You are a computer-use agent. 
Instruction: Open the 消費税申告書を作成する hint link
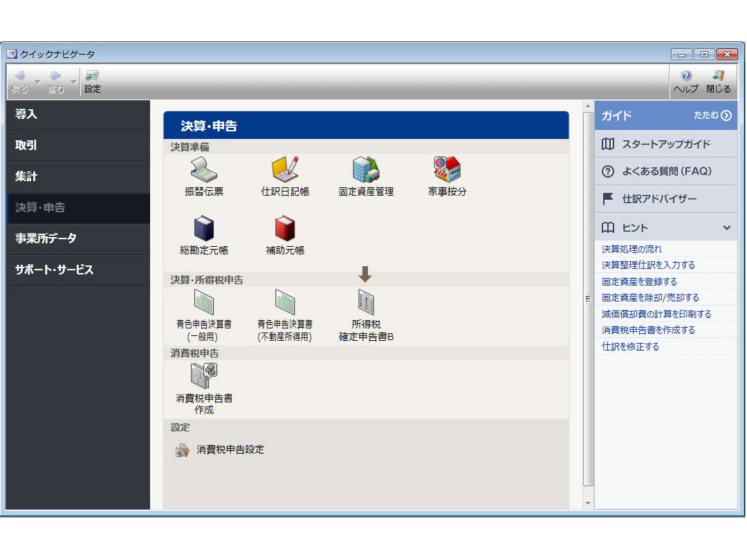click(648, 330)
